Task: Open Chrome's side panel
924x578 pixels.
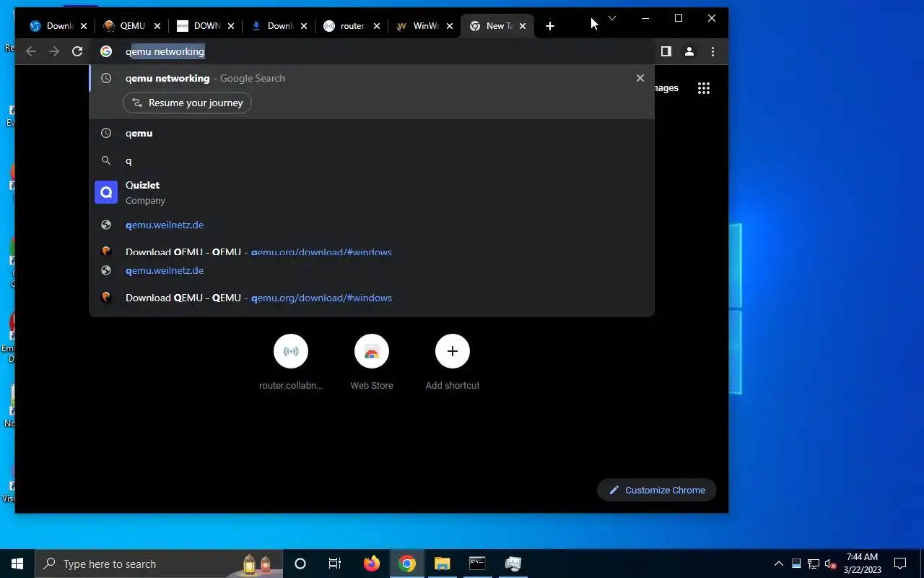Action: click(666, 51)
